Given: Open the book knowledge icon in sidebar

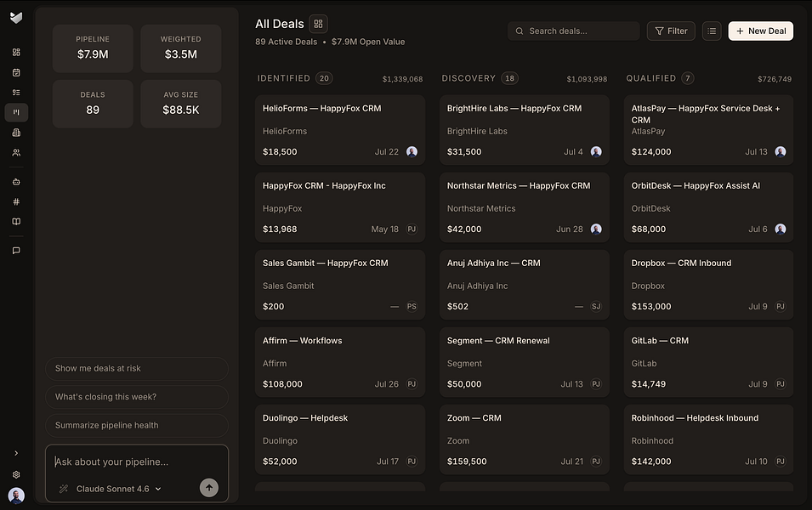Looking at the screenshot, I should 16,222.
